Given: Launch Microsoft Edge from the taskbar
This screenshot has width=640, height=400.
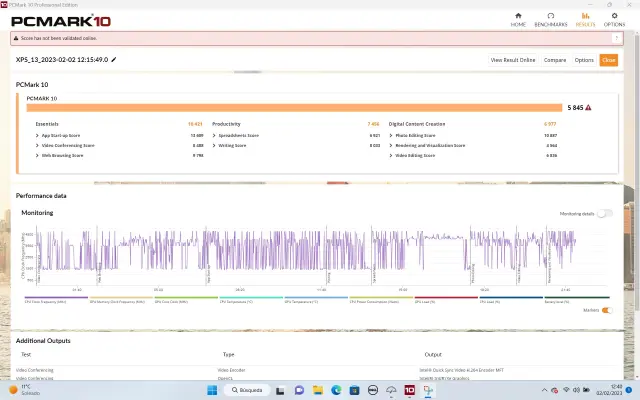Looking at the screenshot, I should 337,389.
